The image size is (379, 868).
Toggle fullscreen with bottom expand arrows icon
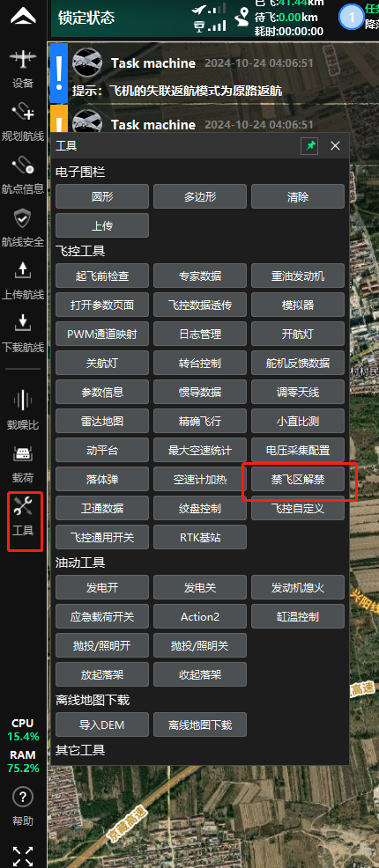point(23,856)
